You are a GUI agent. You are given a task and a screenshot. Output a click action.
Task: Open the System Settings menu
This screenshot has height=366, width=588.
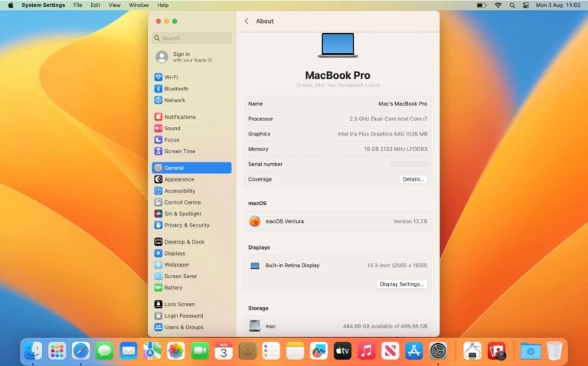point(43,5)
